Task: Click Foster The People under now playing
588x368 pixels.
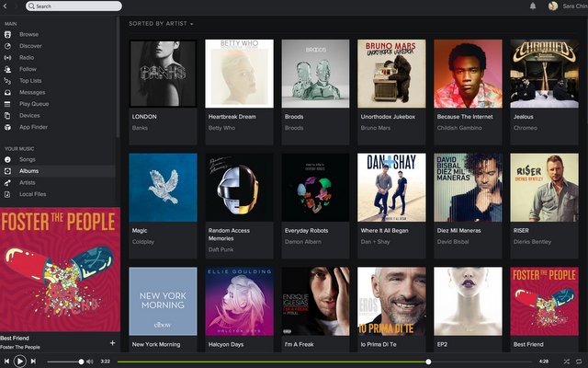Action: (20, 348)
